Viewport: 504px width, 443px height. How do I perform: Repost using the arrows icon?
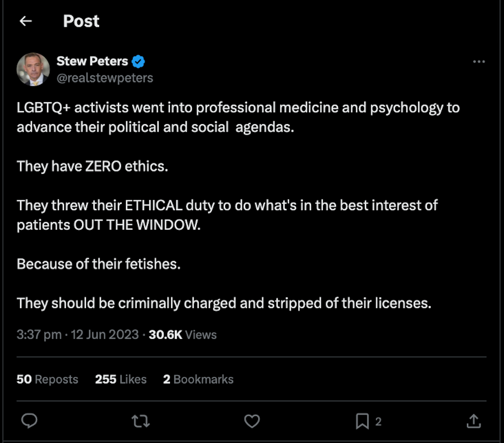(141, 421)
